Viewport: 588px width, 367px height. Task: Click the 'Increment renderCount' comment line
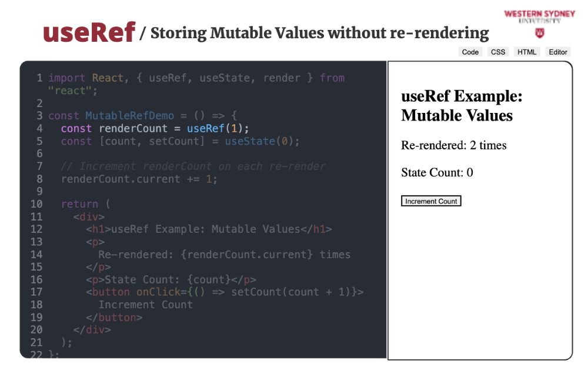coord(194,166)
